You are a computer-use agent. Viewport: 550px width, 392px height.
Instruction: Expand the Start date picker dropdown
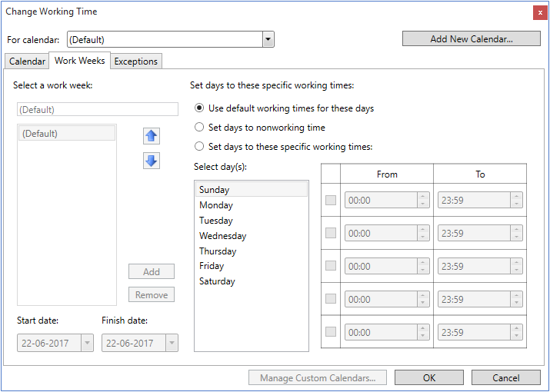pyautogui.click(x=86, y=343)
